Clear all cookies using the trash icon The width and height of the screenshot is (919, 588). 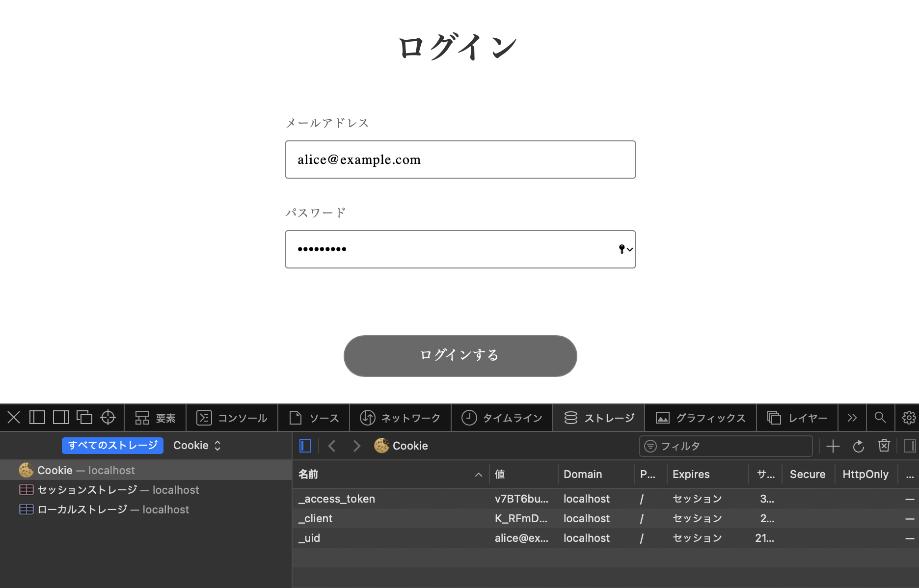tap(884, 446)
